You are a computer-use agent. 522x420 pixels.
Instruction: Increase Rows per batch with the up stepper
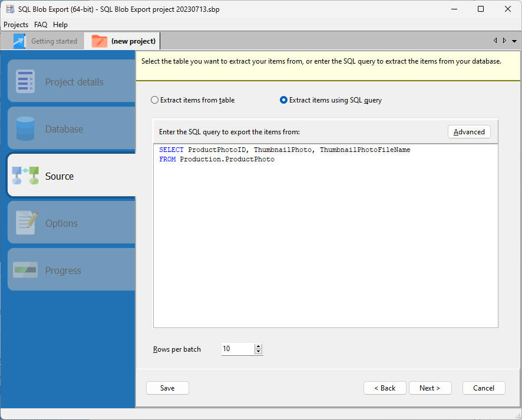pyautogui.click(x=258, y=346)
